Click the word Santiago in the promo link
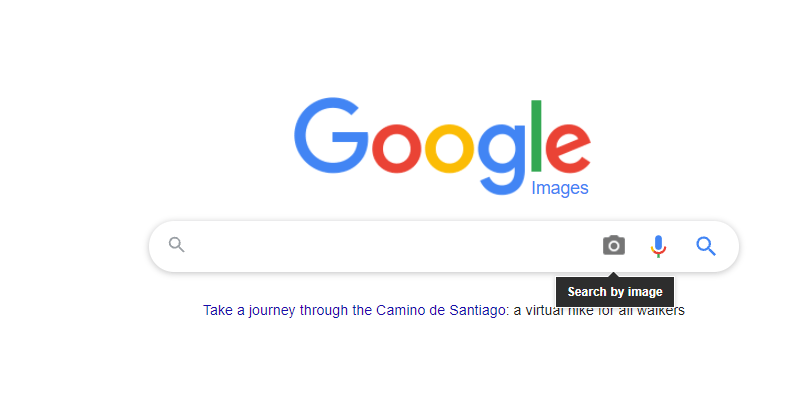This screenshot has height=413, width=809. (x=477, y=310)
